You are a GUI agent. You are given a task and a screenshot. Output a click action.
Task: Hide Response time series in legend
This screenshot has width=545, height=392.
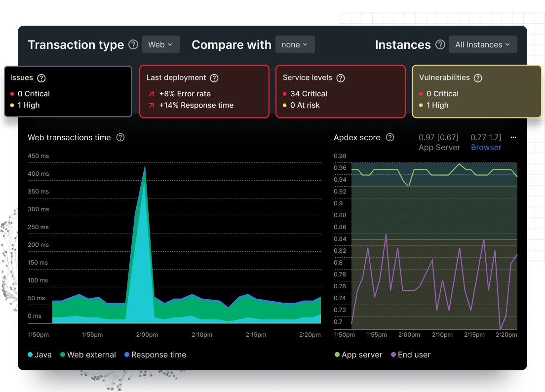(155, 354)
